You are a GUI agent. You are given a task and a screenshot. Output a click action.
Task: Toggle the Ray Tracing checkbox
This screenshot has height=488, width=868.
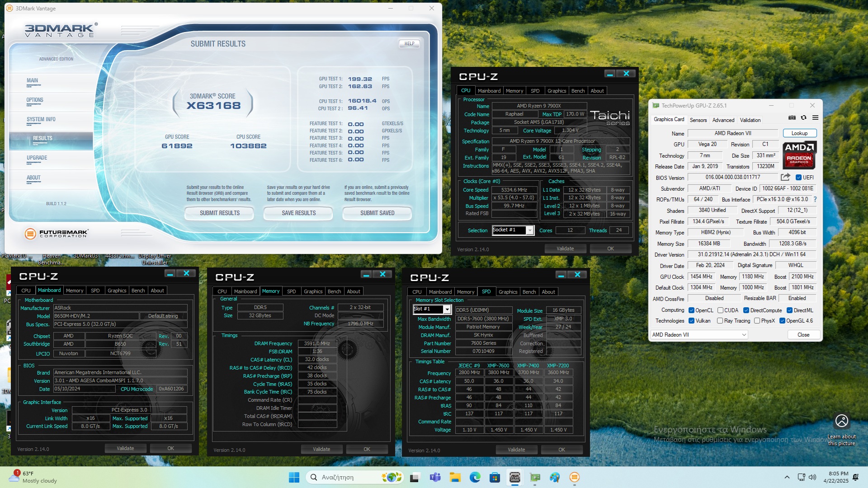(720, 321)
